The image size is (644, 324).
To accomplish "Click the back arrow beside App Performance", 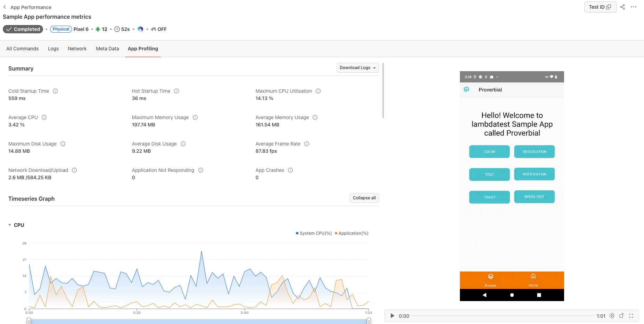I will click(5, 7).
